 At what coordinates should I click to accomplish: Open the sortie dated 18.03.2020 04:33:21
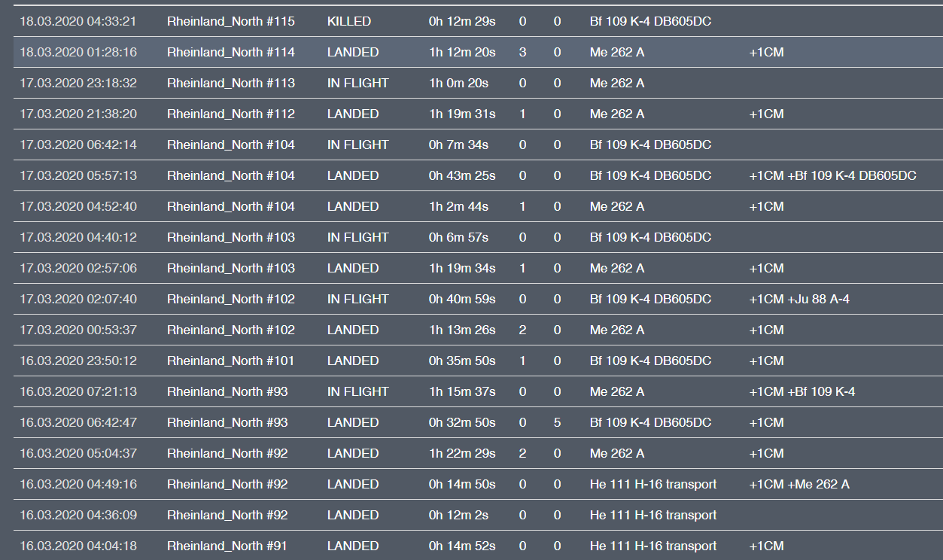[x=78, y=22]
